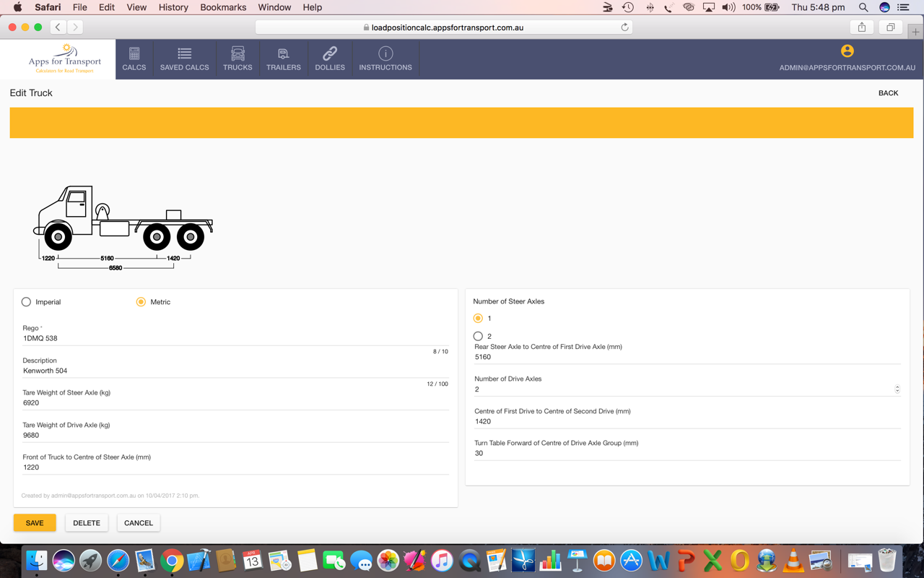Open the View menu

[x=136, y=7]
